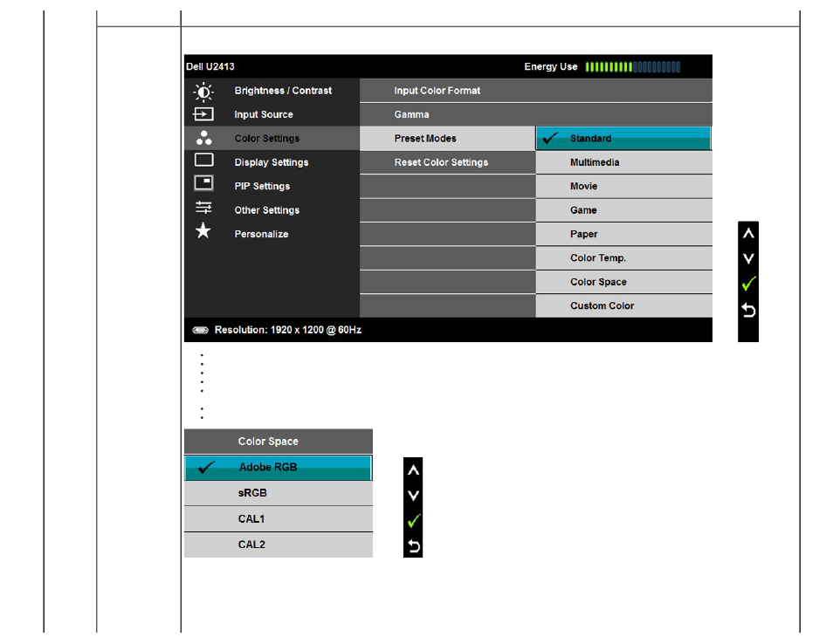Select the Standard preset mode
Image resolution: width=833 pixels, height=644 pixels.
pyautogui.click(x=623, y=139)
